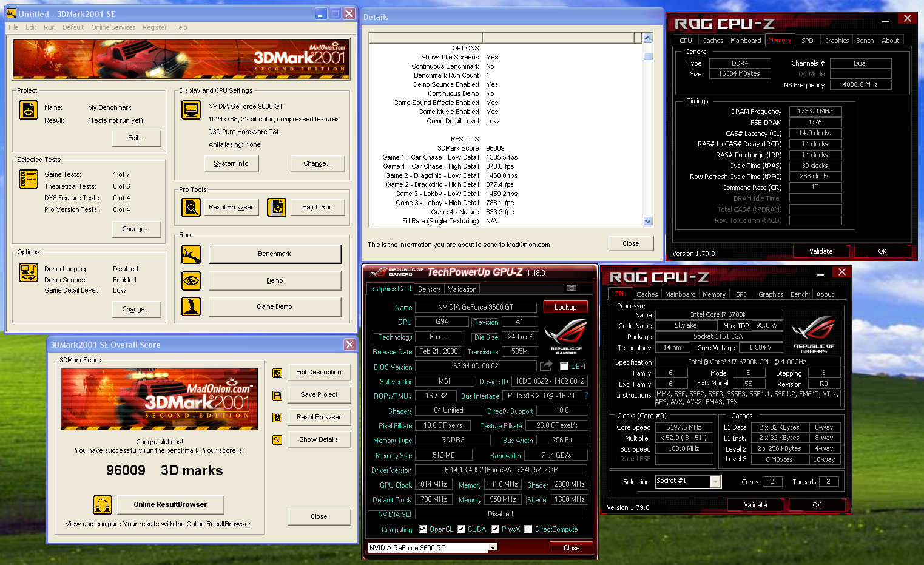Click the Game Demo joystick icon
Viewport: 924px width, 565px height.
tap(191, 306)
